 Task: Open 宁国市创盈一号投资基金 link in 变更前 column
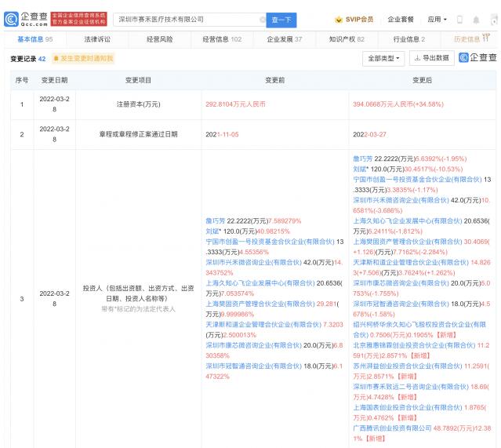click(270, 242)
